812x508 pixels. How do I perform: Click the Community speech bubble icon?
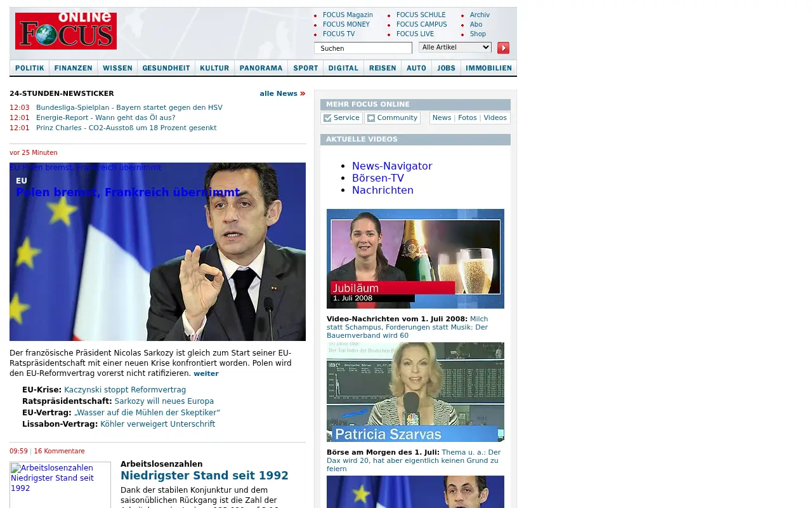pos(371,118)
